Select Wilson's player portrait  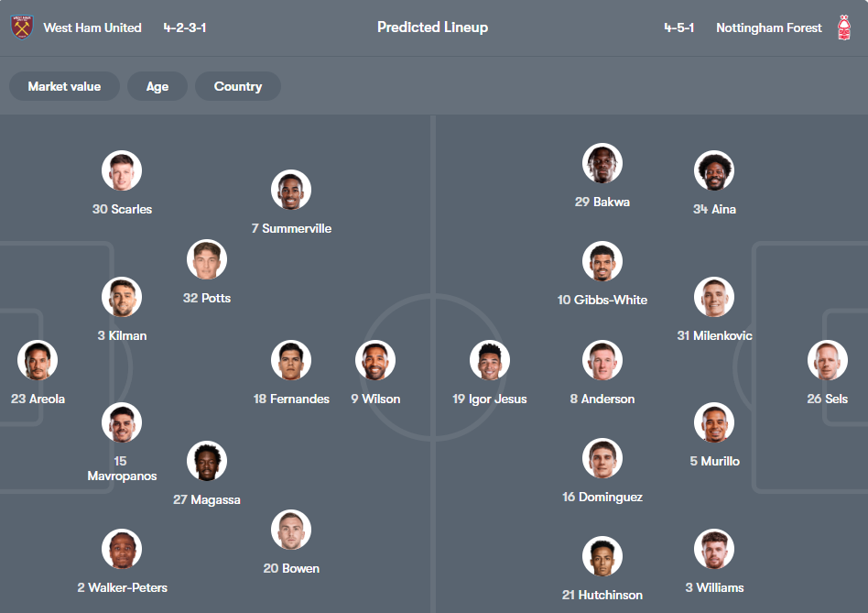[x=374, y=360]
